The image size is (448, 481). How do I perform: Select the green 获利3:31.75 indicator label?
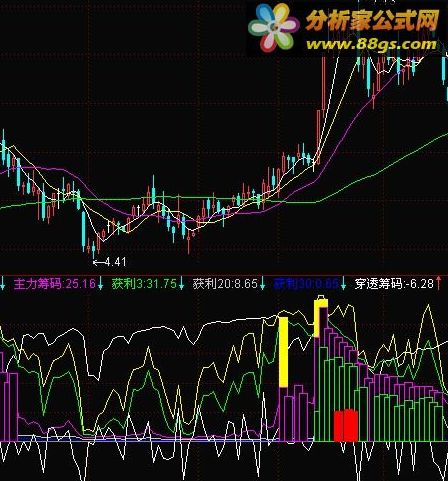point(144,284)
